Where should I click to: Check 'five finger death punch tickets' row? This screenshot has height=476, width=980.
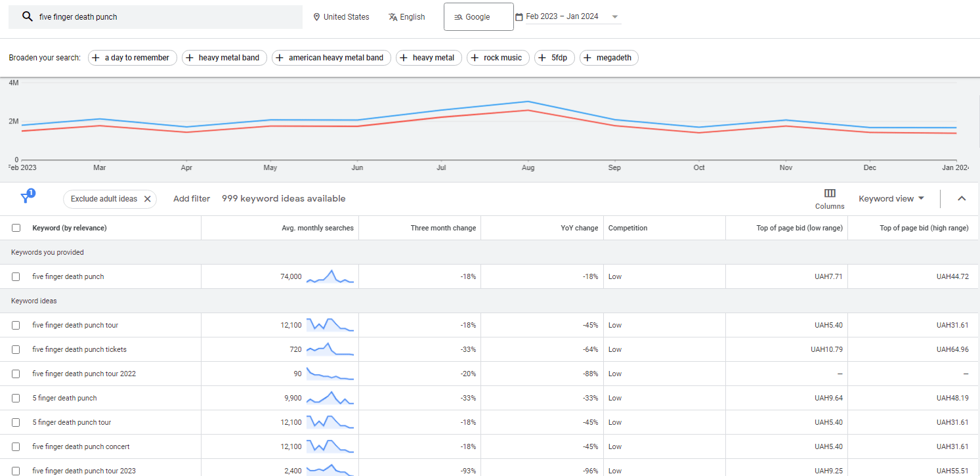click(16, 349)
